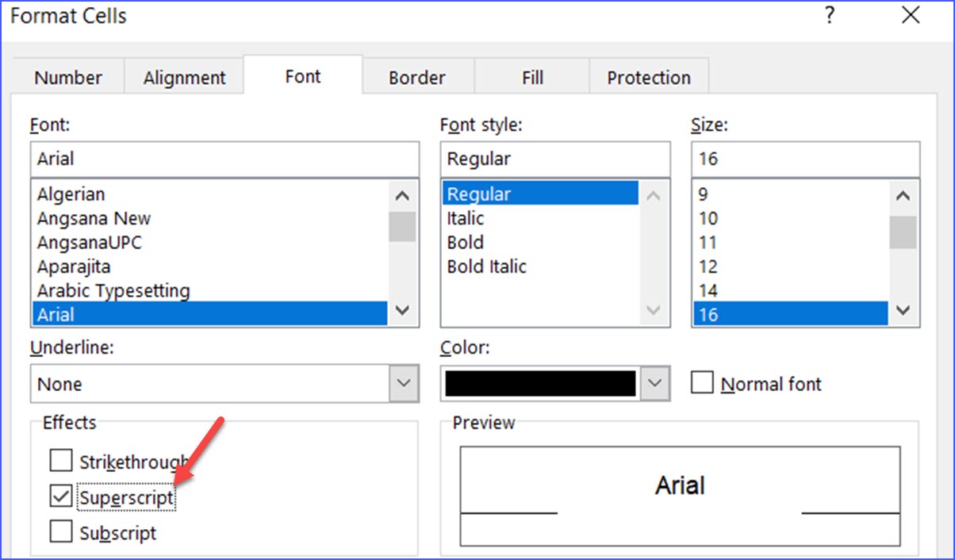Uncheck the Superscript effect

61,496
